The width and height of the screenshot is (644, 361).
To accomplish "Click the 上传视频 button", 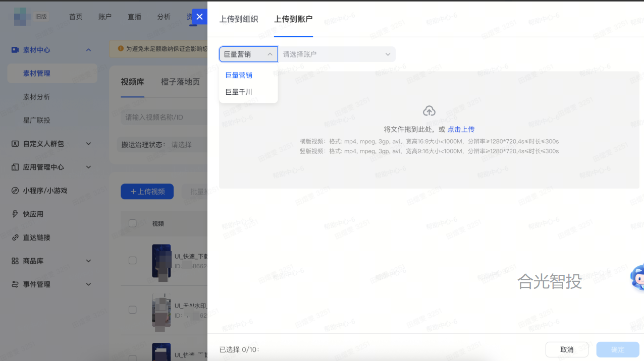I will pos(147,192).
